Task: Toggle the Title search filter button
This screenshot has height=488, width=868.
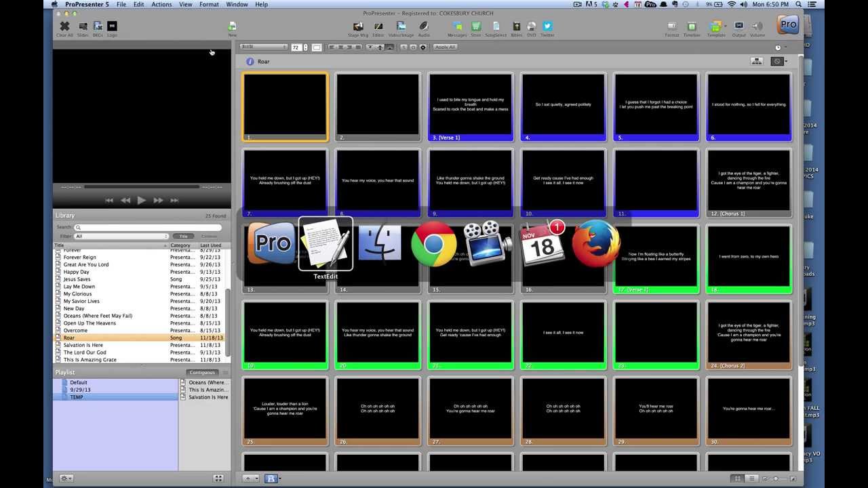Action: click(x=183, y=236)
